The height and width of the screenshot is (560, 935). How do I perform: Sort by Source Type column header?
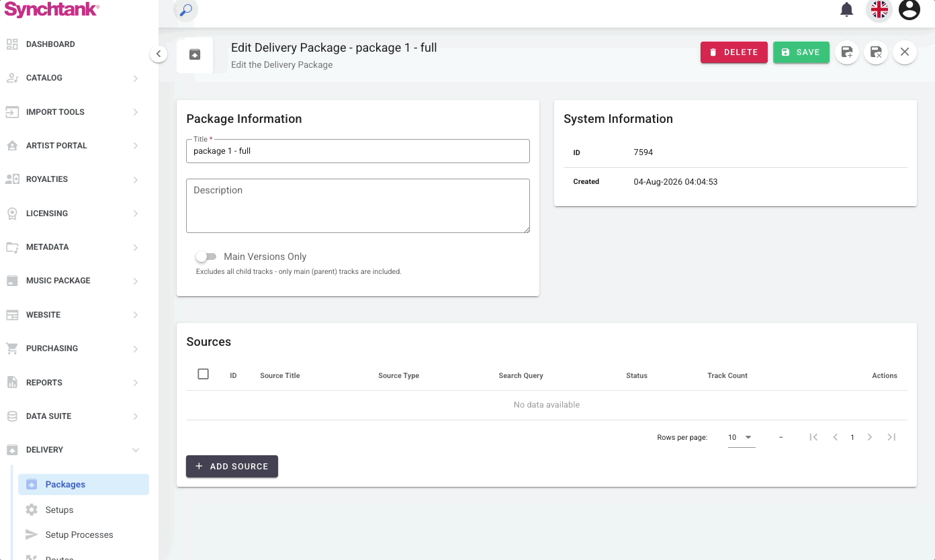[398, 375]
